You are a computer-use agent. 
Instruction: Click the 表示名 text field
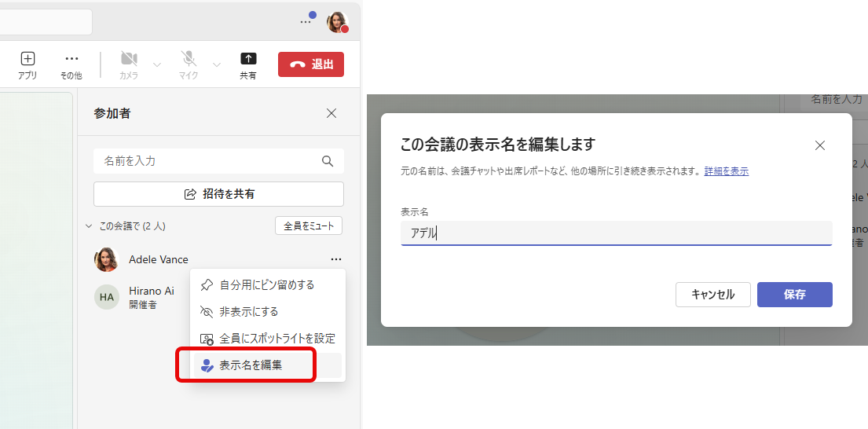coord(616,233)
